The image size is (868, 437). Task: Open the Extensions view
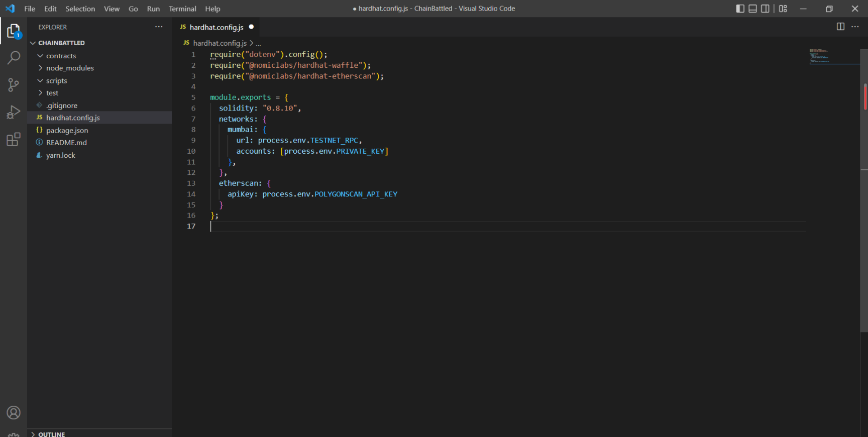click(14, 139)
